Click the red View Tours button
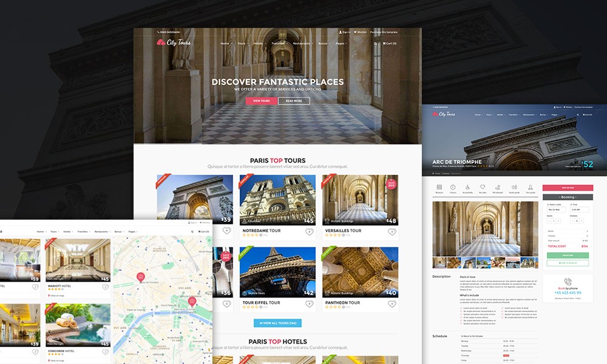Screen dimensions: 607x364 pyautogui.click(x=261, y=101)
